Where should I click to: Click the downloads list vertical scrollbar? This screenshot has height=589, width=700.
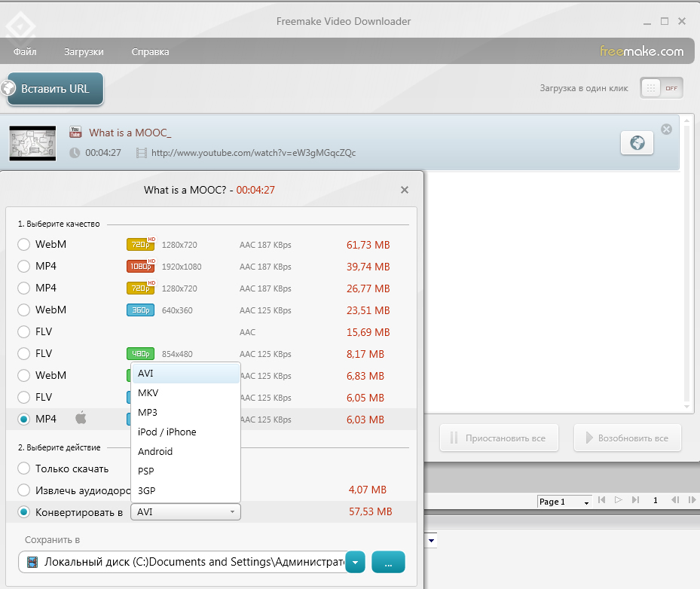coord(686,264)
